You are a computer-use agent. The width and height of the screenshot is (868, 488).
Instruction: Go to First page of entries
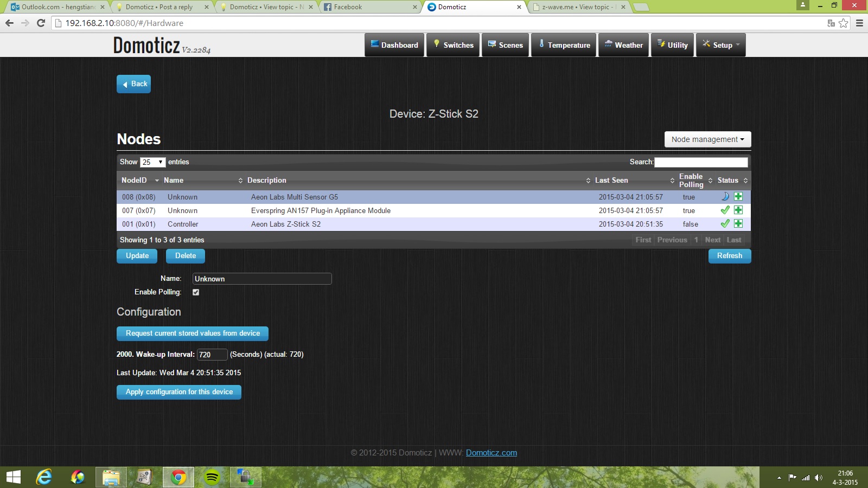click(643, 240)
